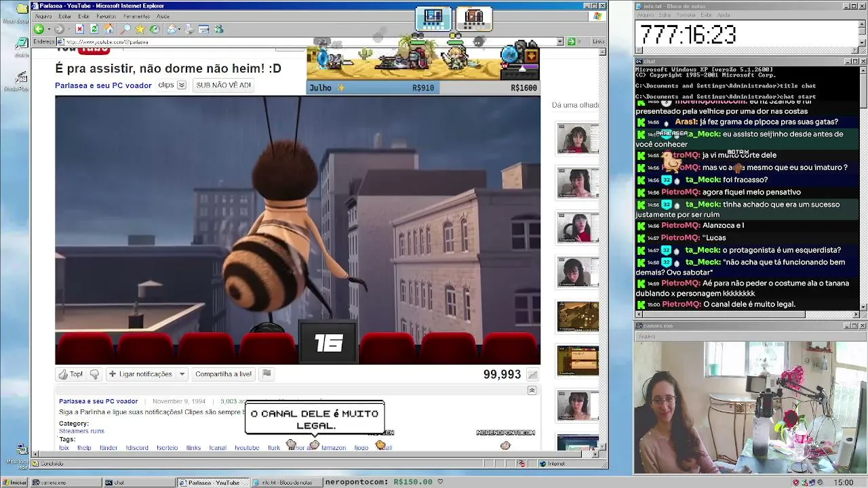Open the 'Streamers ruins' category link
This screenshot has width=868, height=488.
(x=81, y=431)
